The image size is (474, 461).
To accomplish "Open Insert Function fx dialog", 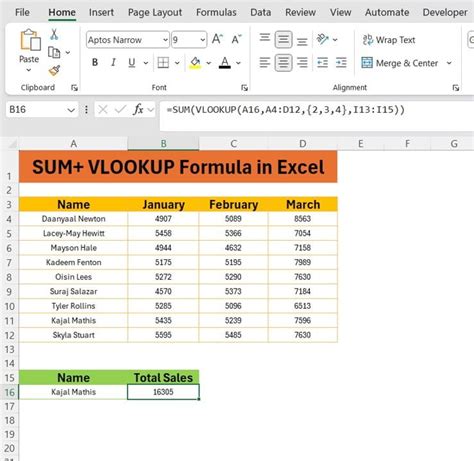I will tap(138, 109).
